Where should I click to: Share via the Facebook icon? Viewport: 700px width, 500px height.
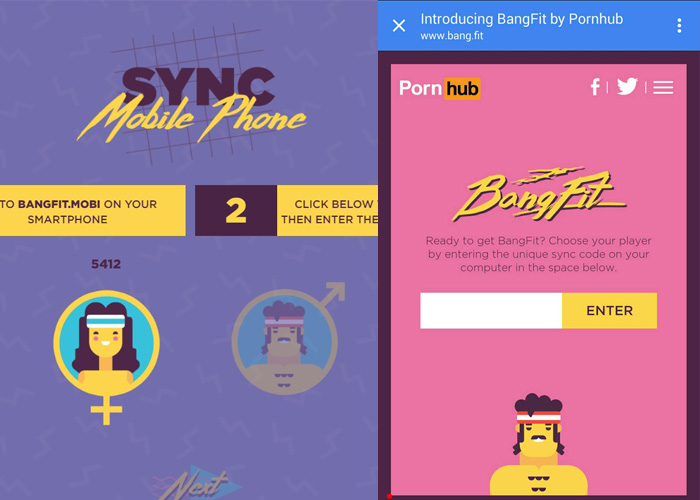click(595, 87)
